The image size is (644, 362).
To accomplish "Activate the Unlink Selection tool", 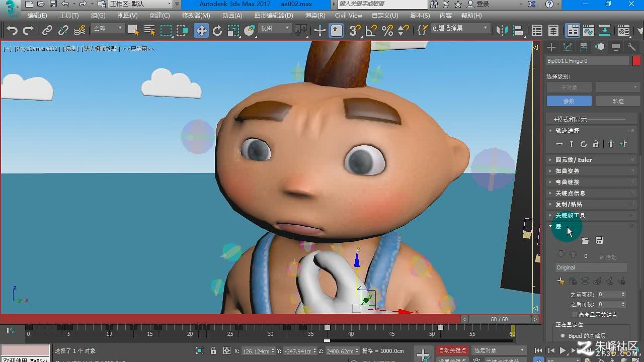I will pyautogui.click(x=63, y=31).
